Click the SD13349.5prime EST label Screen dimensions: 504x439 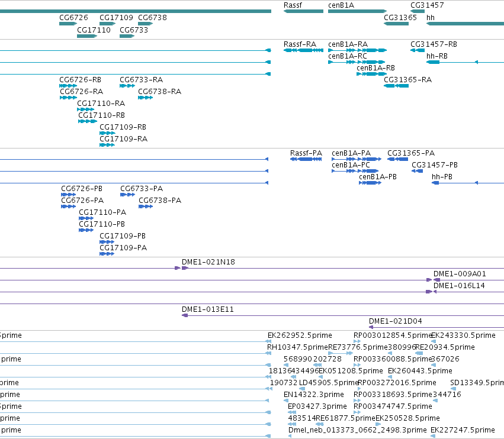477,383
